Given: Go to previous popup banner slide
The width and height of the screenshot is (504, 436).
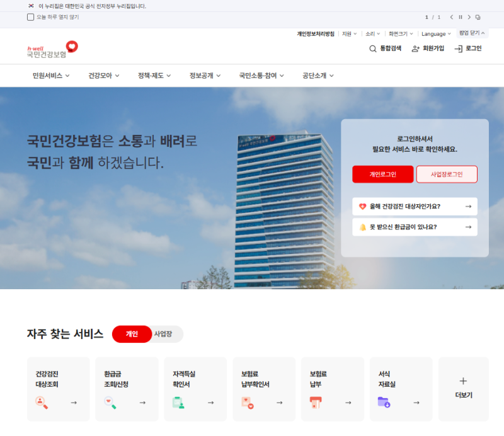Looking at the screenshot, I should [x=451, y=17].
